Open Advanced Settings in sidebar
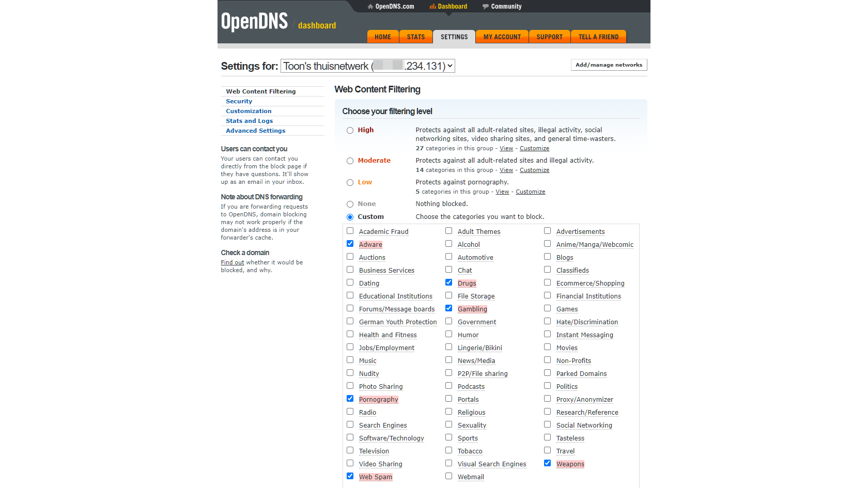The image size is (868, 488). point(256,131)
